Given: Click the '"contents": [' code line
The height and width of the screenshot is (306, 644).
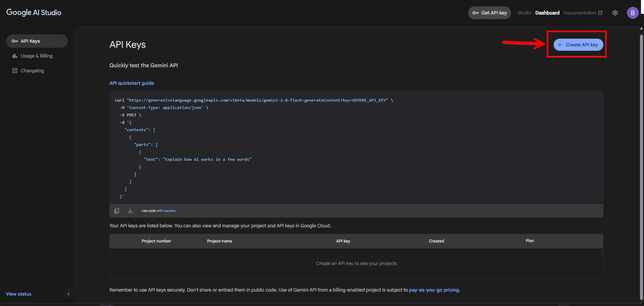Looking at the screenshot, I should (140, 130).
